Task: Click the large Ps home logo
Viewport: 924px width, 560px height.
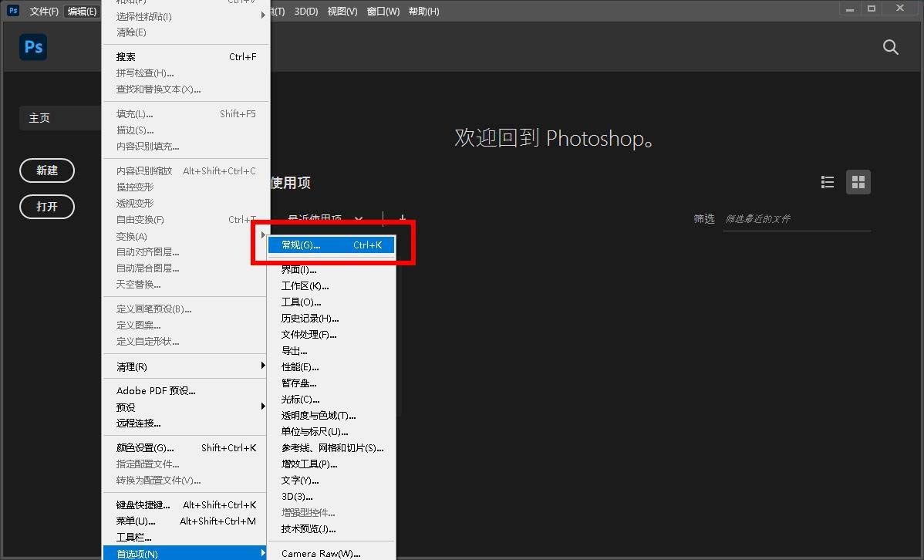Action: coord(33,47)
